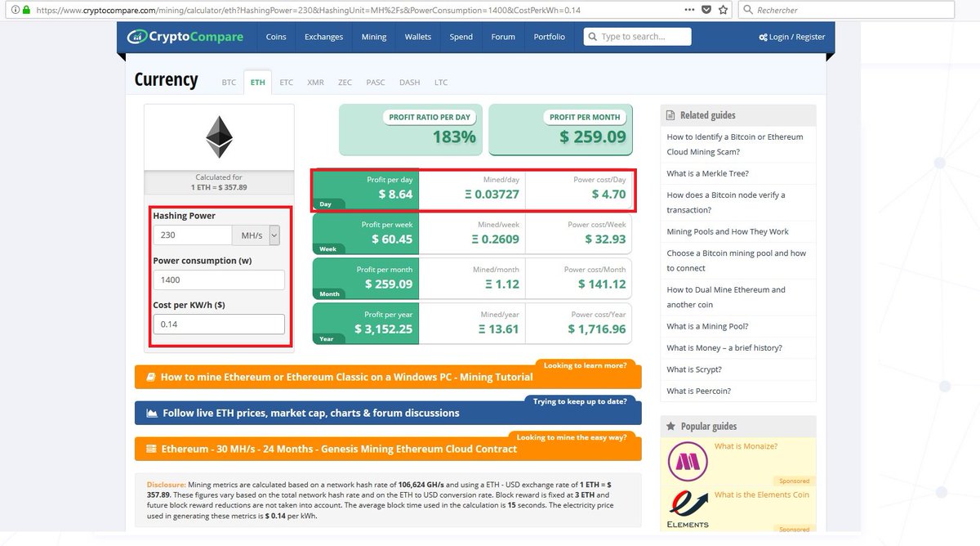Open Mining Pools and How They Work
The height and width of the screenshot is (546, 980).
point(728,231)
